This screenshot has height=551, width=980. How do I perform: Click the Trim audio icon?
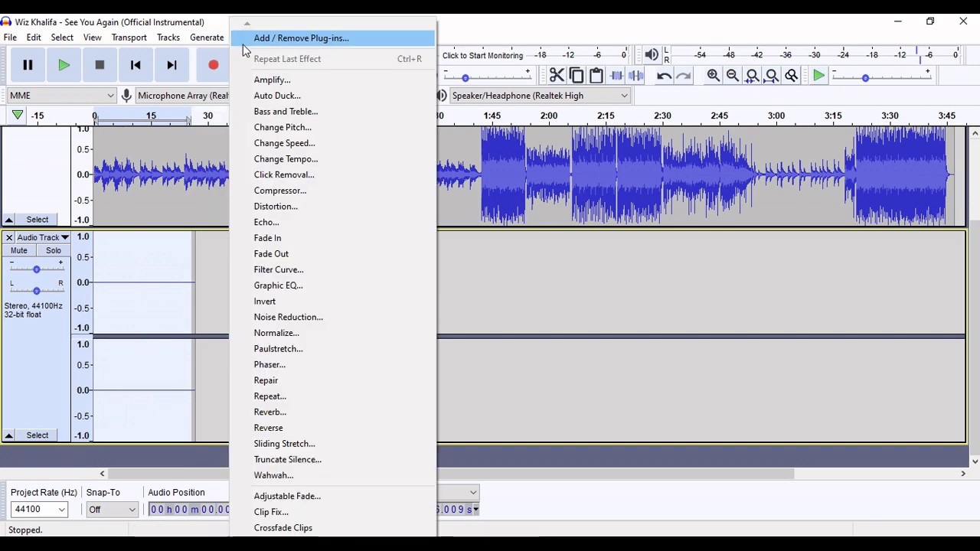pyautogui.click(x=616, y=76)
